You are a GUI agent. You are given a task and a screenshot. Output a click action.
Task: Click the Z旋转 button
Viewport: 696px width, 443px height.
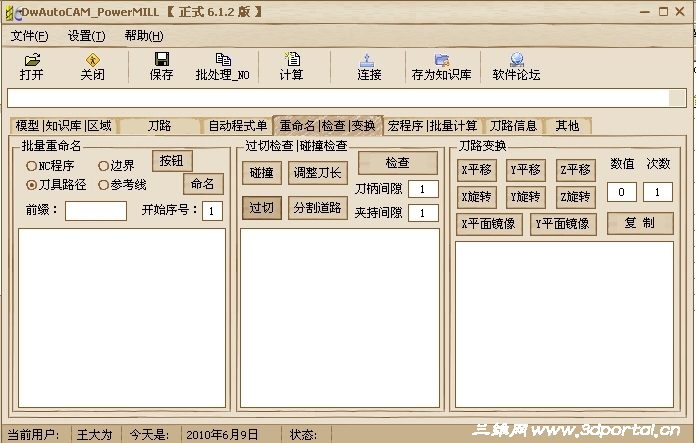pyautogui.click(x=576, y=197)
